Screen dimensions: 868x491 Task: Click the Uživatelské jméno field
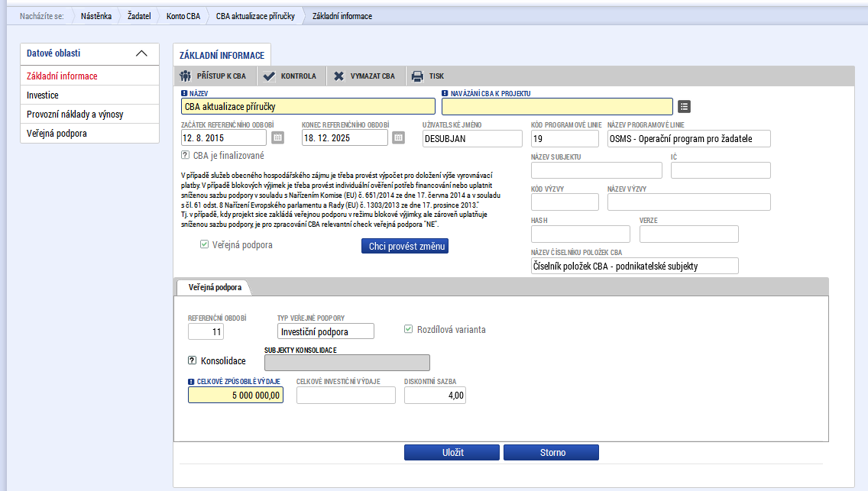[472, 139]
